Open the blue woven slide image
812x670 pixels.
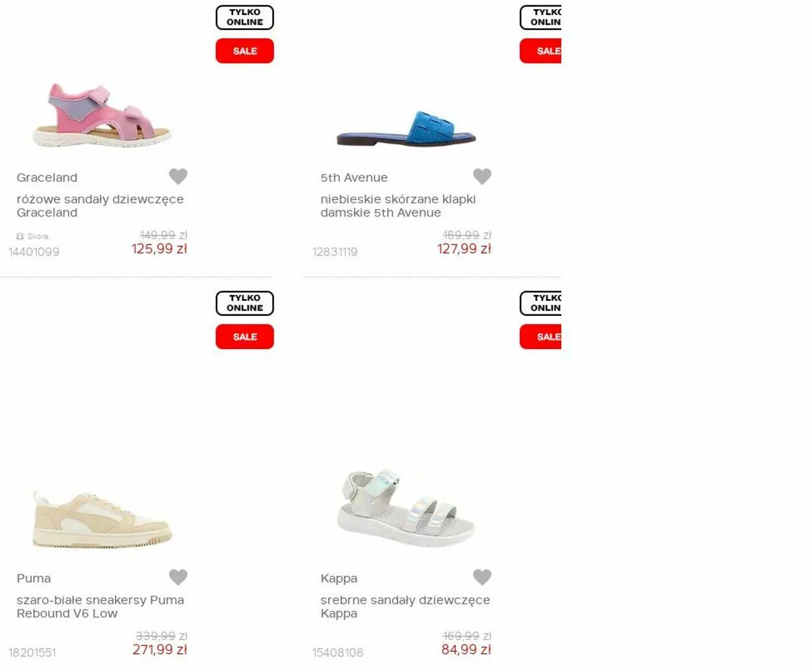[406, 128]
